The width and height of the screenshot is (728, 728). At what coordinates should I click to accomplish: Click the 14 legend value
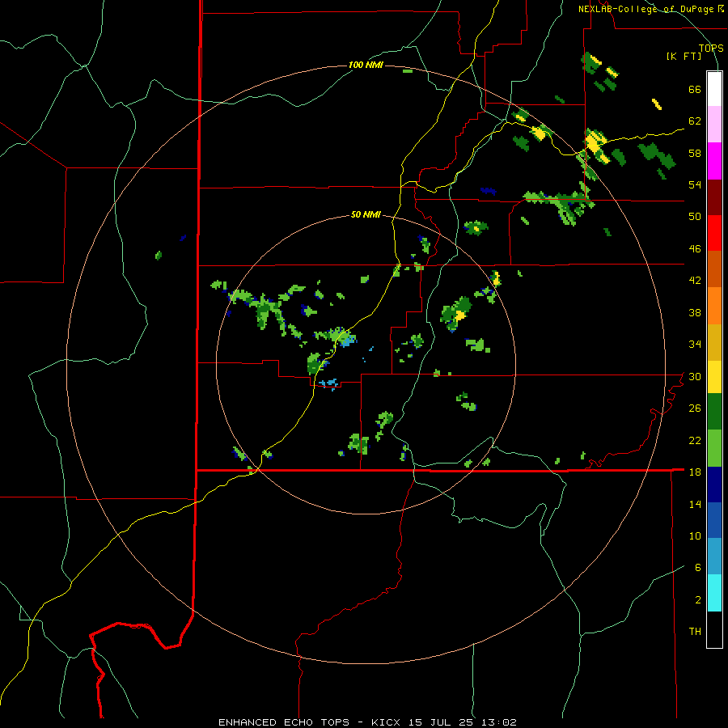[x=695, y=504]
